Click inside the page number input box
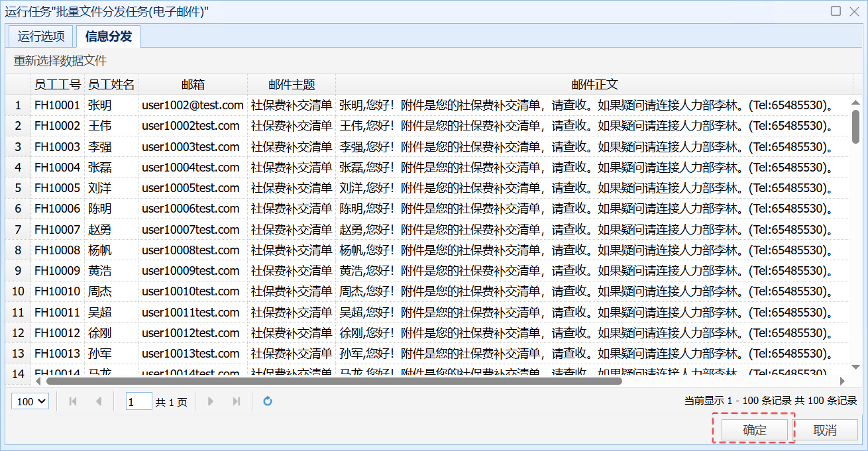Viewport: 868px width, 451px height. point(138,401)
